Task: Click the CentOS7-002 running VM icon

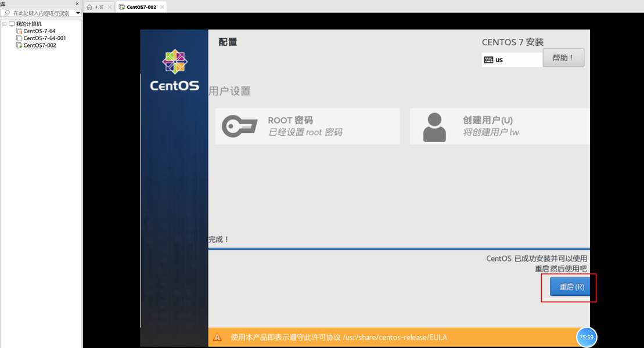Action: click(19, 45)
